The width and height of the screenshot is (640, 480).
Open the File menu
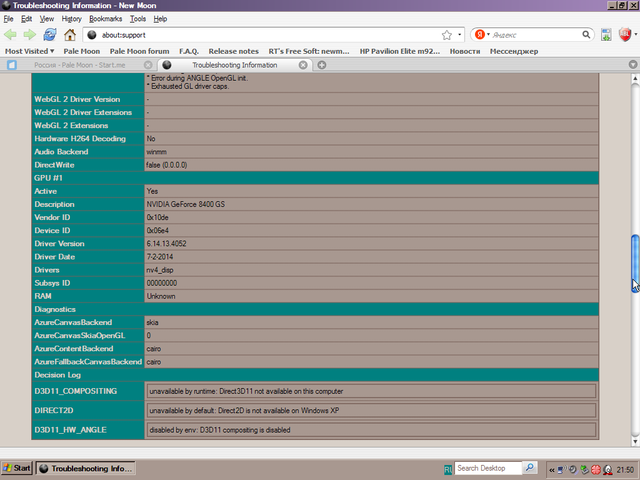(x=9, y=19)
